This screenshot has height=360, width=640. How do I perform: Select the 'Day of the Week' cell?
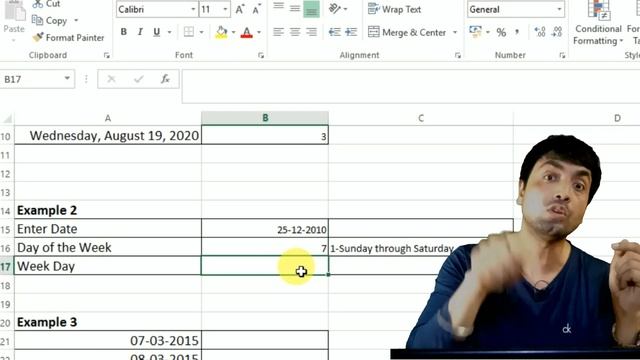coord(108,247)
